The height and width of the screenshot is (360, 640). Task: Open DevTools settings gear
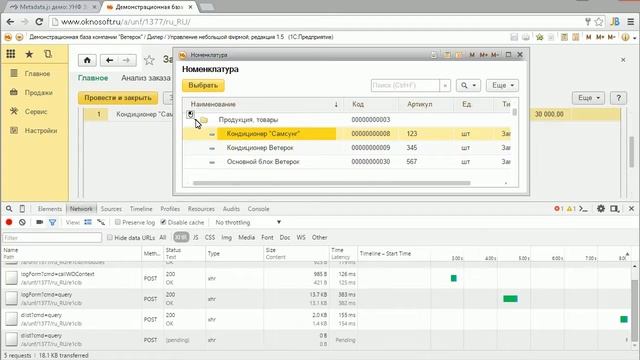(x=601, y=209)
